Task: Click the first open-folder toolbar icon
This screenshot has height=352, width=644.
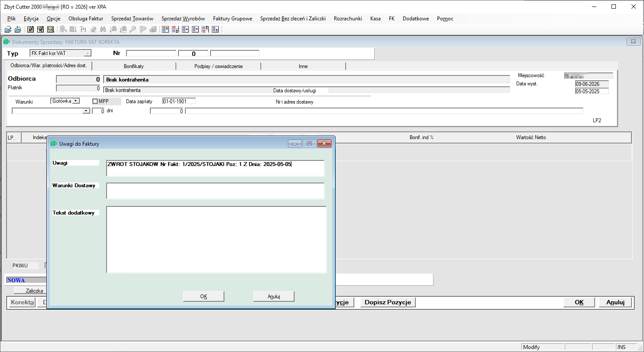Action: 8,29
